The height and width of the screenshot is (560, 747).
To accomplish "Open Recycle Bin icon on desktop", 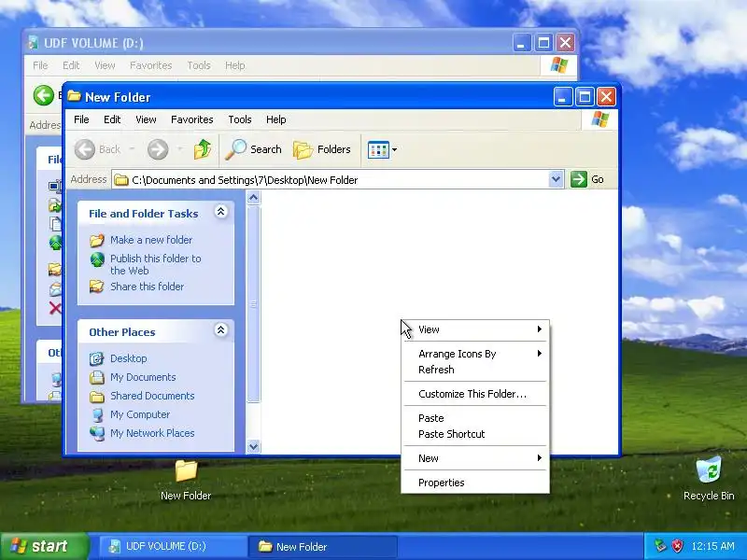I will click(x=709, y=470).
